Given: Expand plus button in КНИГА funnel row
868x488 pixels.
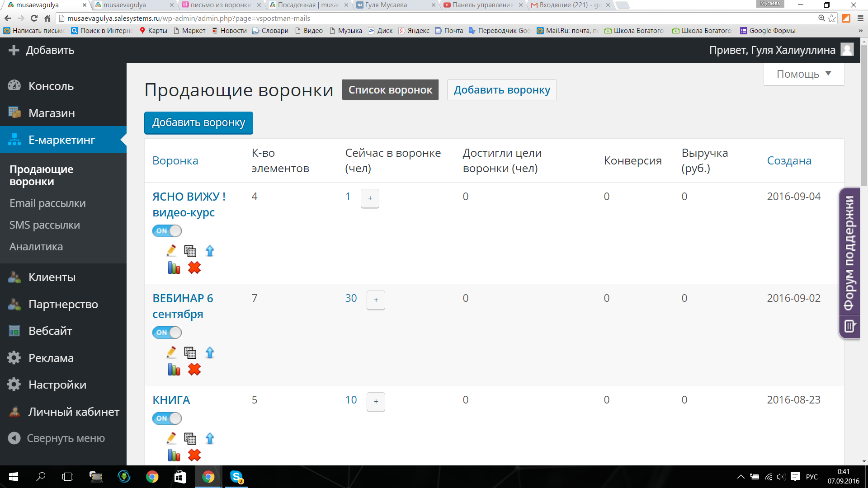Looking at the screenshot, I should click(376, 402).
